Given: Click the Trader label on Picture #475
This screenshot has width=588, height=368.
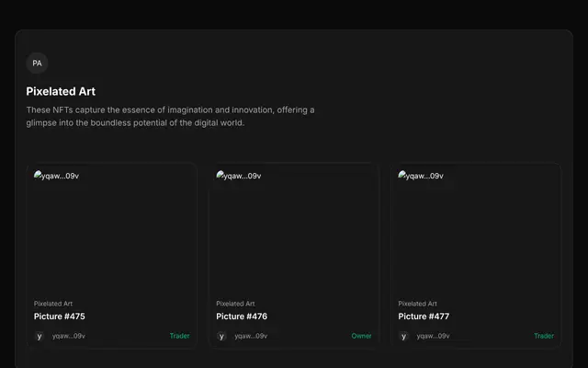Looking at the screenshot, I should (180, 336).
